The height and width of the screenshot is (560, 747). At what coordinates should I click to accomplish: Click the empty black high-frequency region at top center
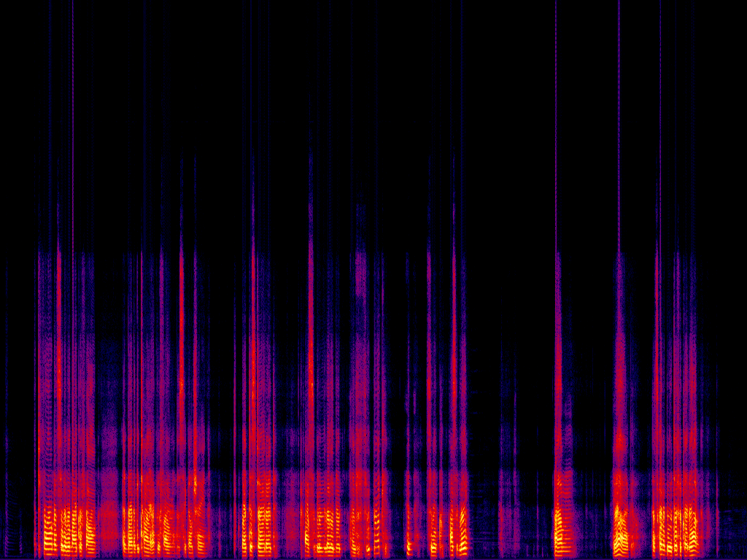[x=373, y=73]
